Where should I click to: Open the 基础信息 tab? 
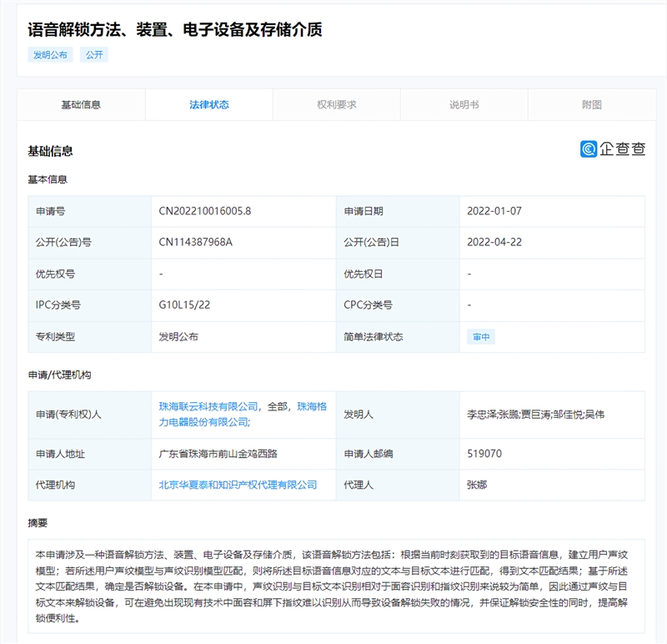pos(81,105)
